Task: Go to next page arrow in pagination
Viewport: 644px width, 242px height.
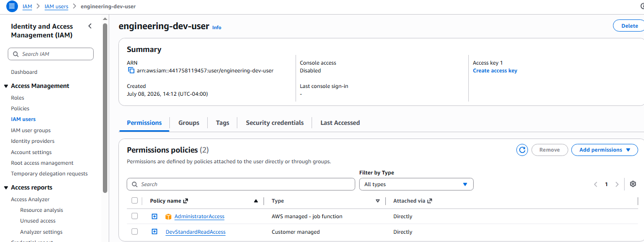Action: click(617, 184)
